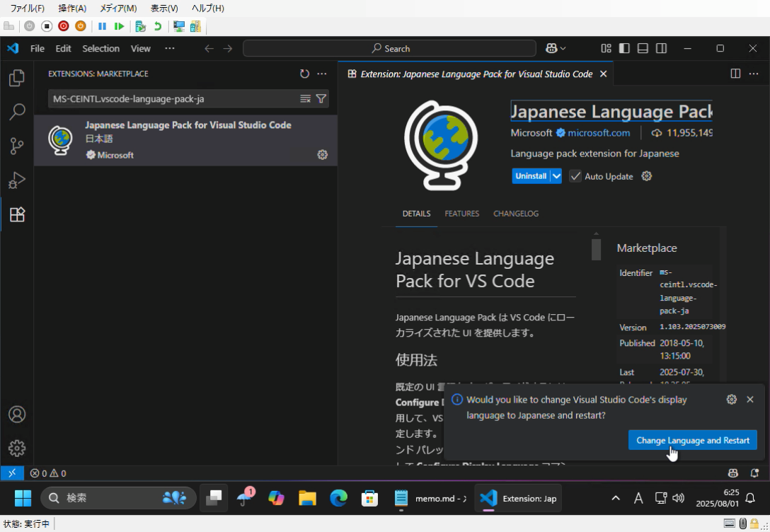This screenshot has width=770, height=532.
Task: Open the File menu
Action: (38, 48)
